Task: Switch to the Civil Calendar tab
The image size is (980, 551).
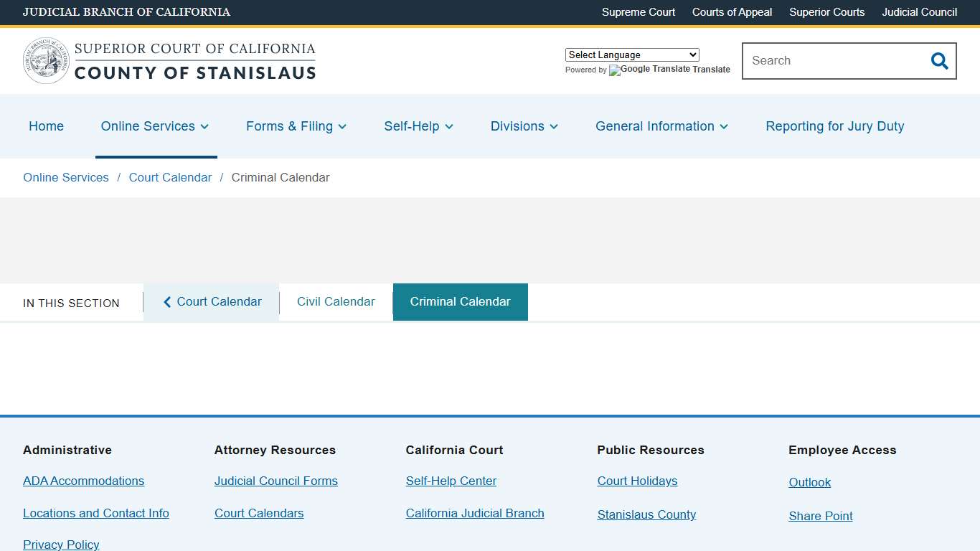Action: [336, 301]
